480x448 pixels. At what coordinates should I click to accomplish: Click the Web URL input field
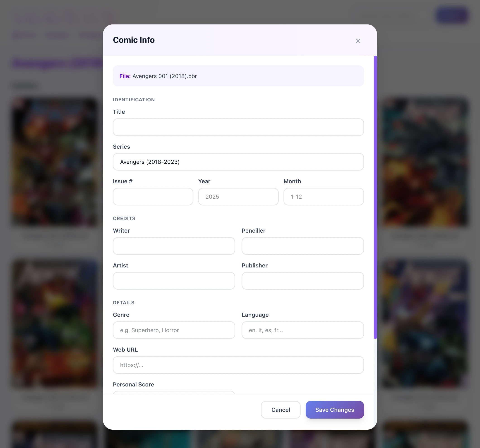pyautogui.click(x=238, y=365)
